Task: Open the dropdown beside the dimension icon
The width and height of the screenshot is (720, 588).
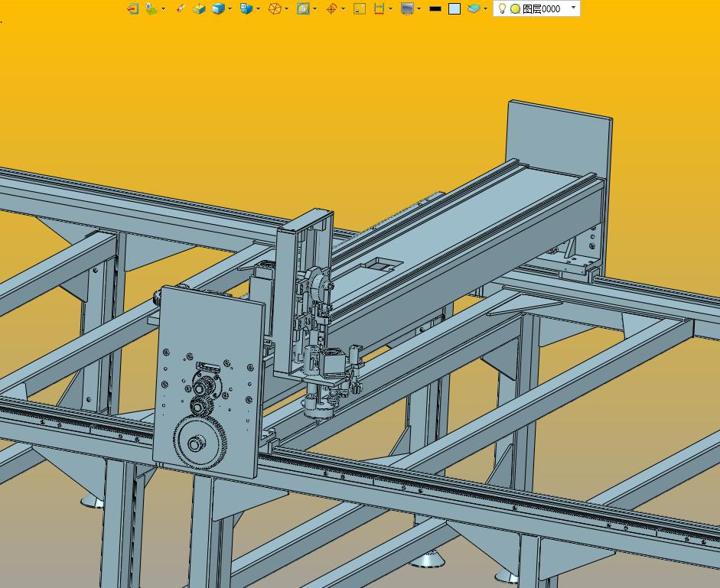Action: pyautogui.click(x=390, y=8)
